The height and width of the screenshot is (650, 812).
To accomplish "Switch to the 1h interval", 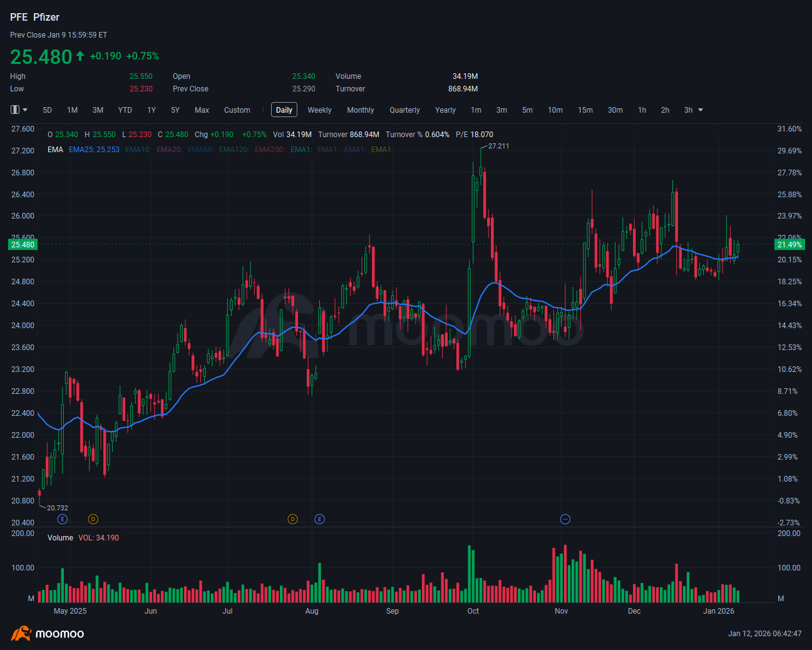I will 642,110.
